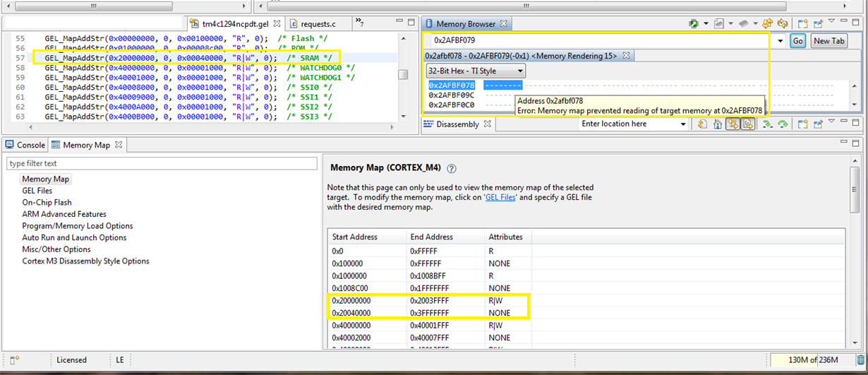The height and width of the screenshot is (375, 868).
Task: Click the 'GEL Files' hyperlink
Action: 502,198
